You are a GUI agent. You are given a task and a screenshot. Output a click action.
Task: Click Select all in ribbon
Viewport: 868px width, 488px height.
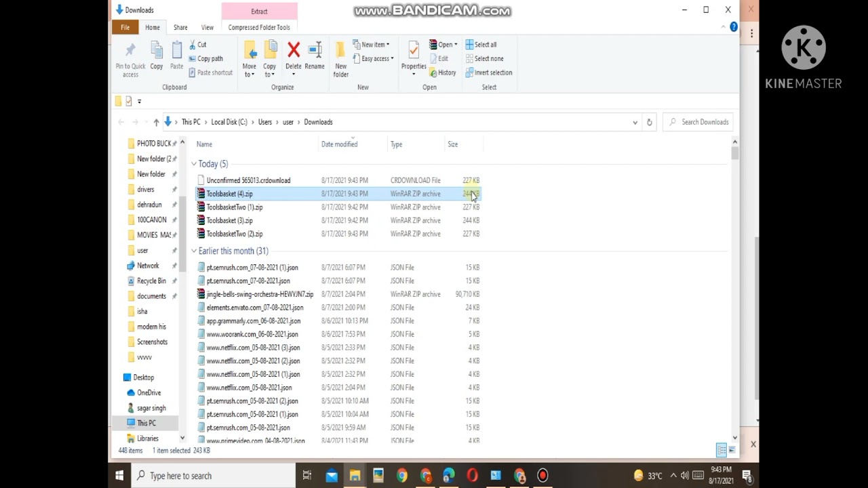point(481,45)
